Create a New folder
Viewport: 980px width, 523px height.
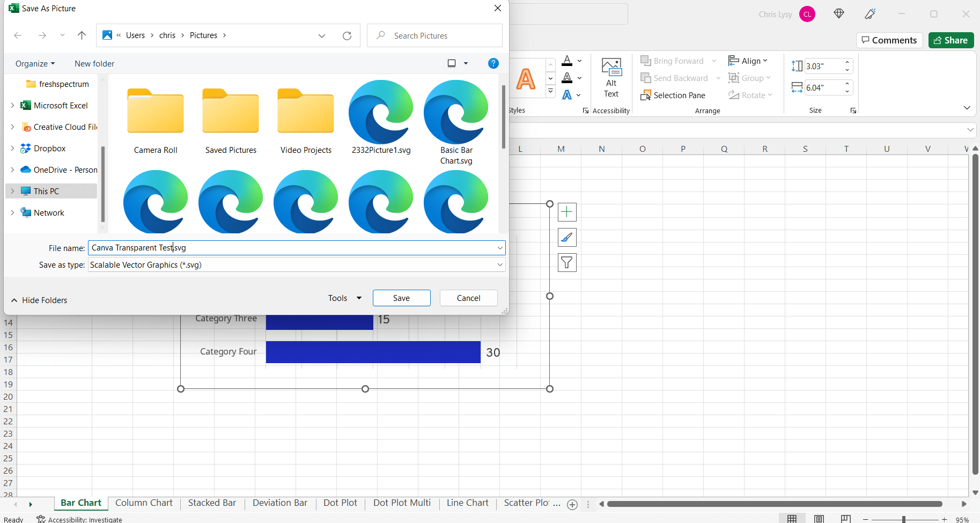point(94,63)
